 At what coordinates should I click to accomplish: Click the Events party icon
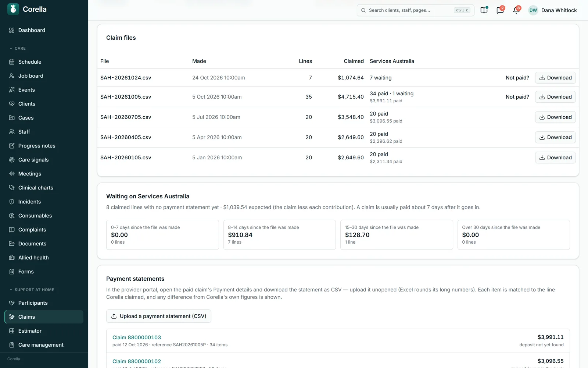[x=12, y=90]
